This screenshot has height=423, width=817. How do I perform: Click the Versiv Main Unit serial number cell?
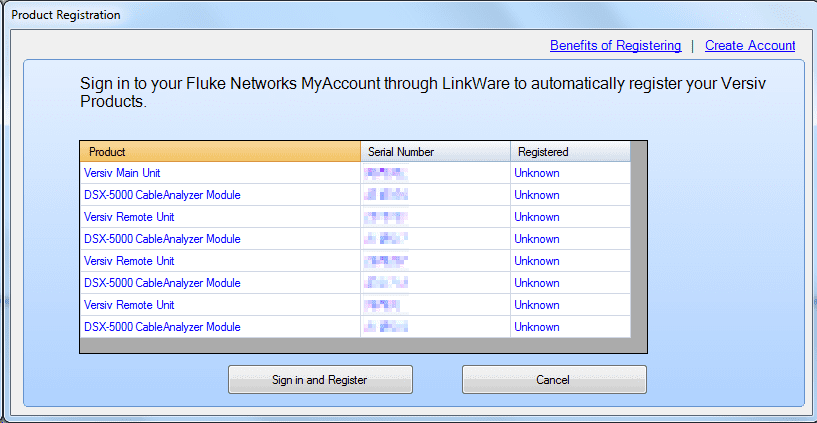click(x=434, y=173)
